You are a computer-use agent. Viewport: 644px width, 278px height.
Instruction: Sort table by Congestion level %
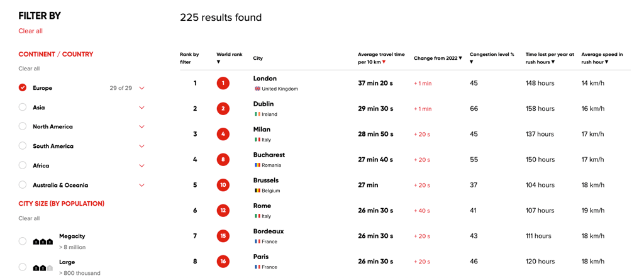click(492, 58)
